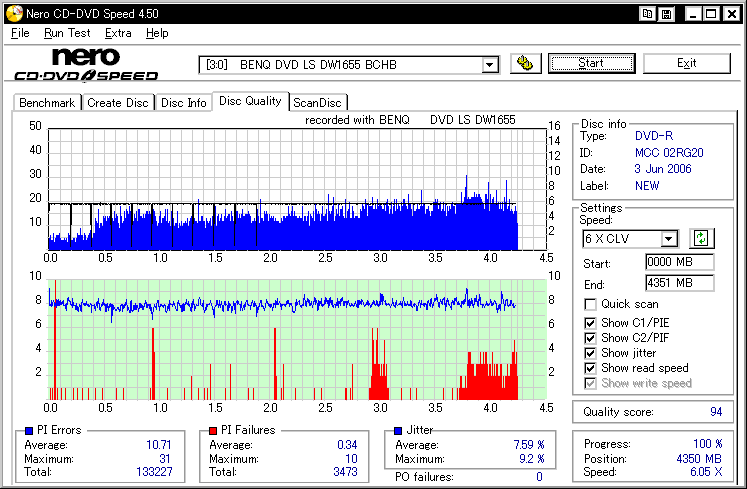Select the Disc Quality tab
Image resolution: width=747 pixels, height=489 pixels.
[x=250, y=101]
